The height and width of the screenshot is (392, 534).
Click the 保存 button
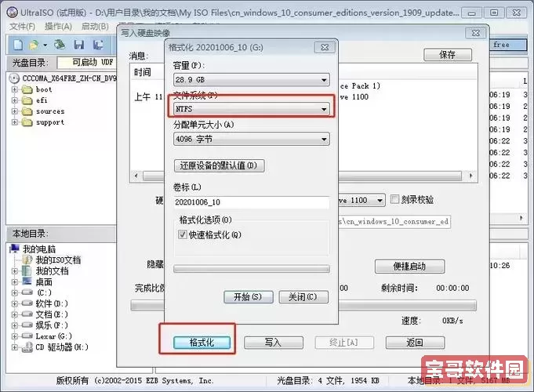click(448, 55)
